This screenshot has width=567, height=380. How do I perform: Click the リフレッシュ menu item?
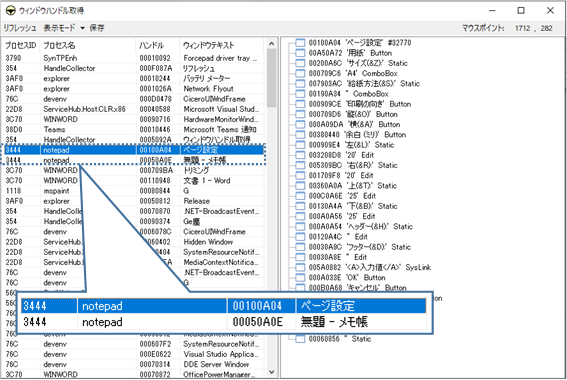20,28
